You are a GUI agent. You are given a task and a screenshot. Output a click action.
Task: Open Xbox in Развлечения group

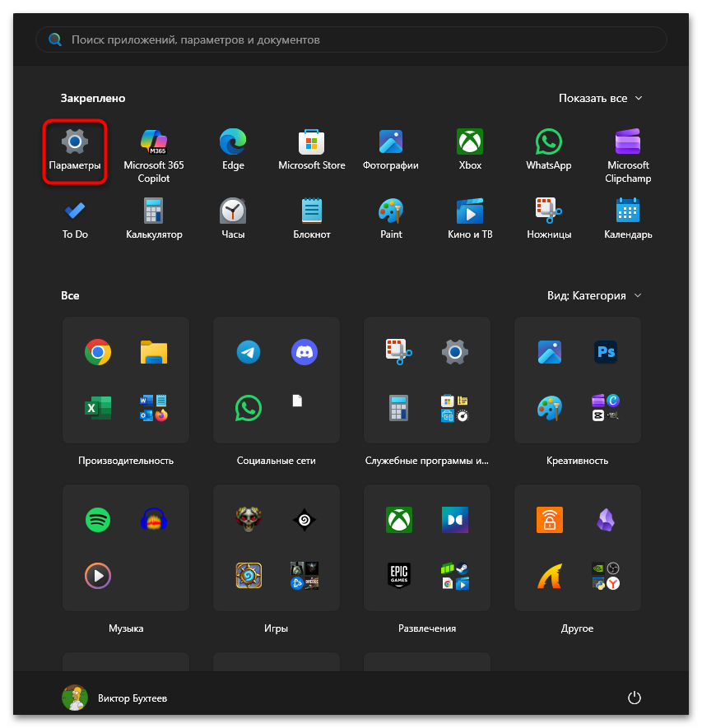coord(399,520)
